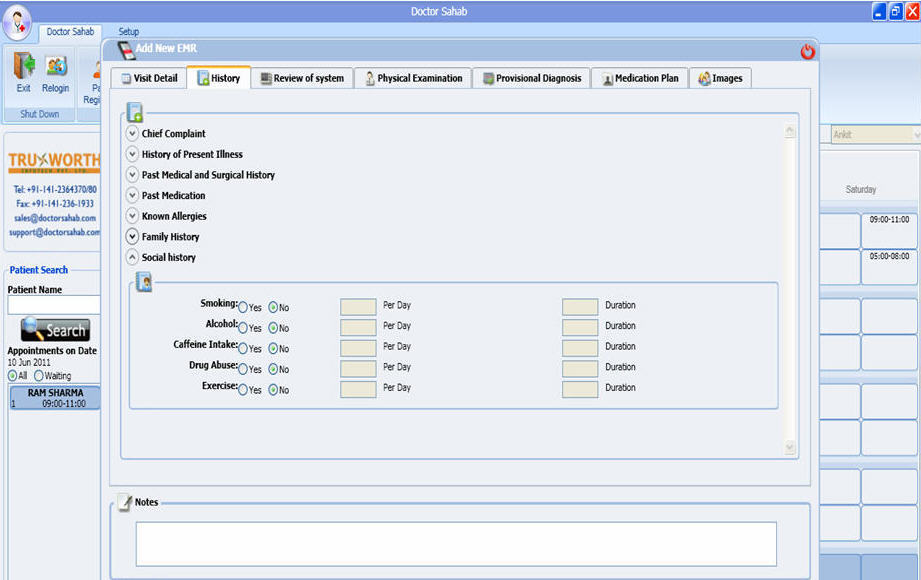Click the Relogin icon
Viewport: 921px width, 580px height.
(56, 67)
